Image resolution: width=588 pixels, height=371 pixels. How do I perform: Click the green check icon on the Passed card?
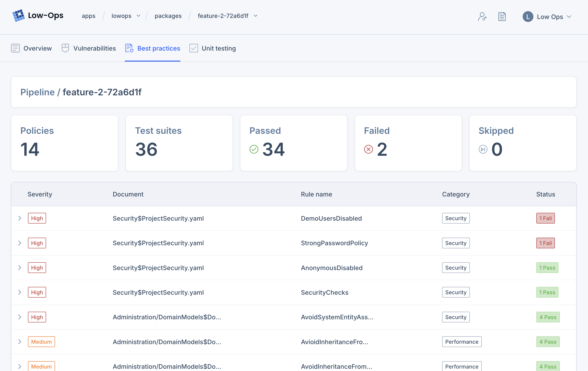click(254, 149)
